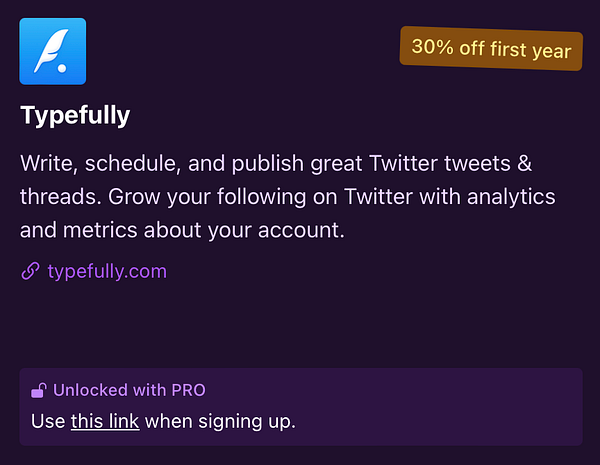Open the typefully.com website link
This screenshot has width=600, height=465.
(107, 271)
